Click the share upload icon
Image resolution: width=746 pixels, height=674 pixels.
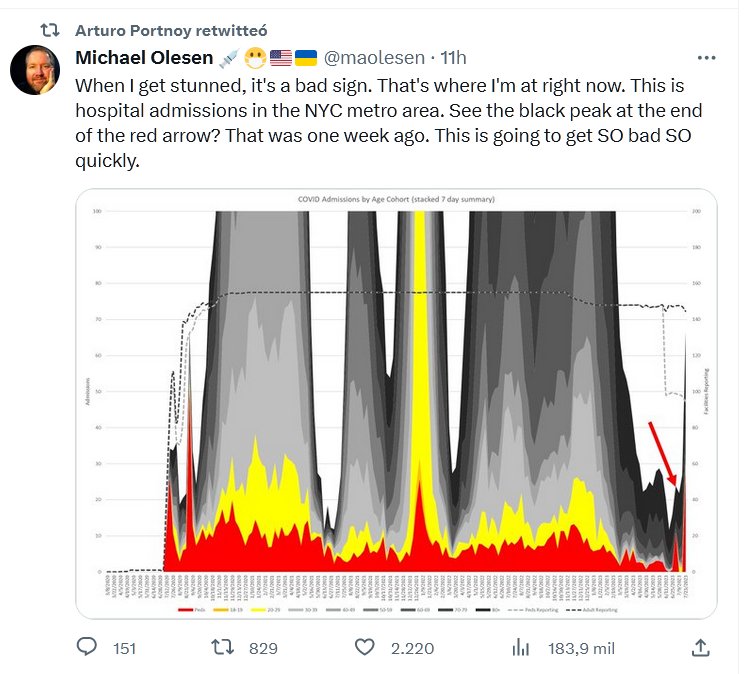[x=701, y=648]
